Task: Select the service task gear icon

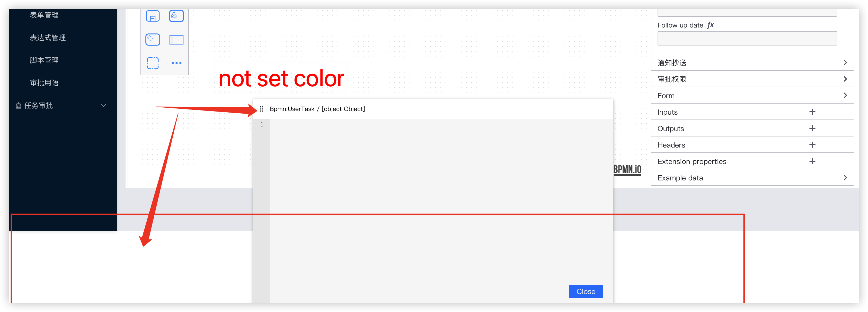Action: [152, 39]
